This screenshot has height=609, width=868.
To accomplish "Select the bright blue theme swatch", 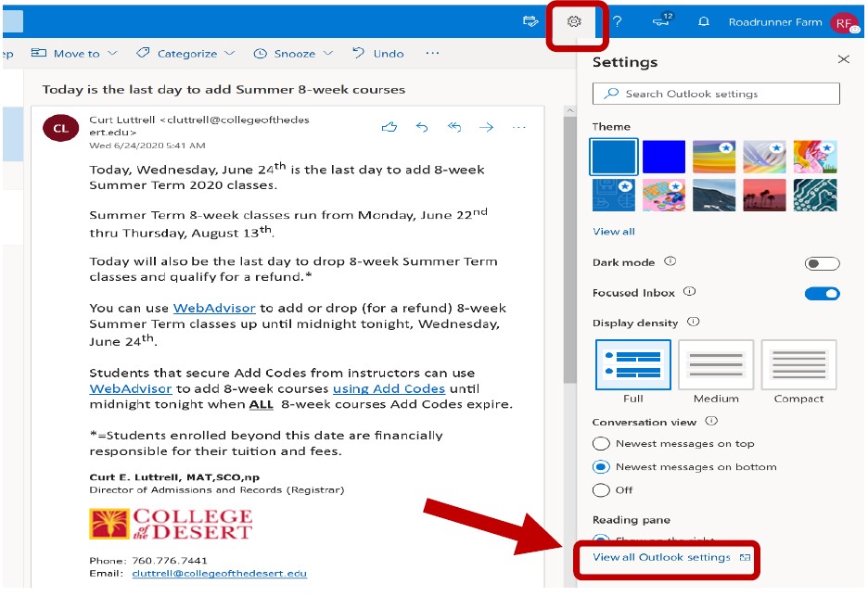I will [x=664, y=157].
